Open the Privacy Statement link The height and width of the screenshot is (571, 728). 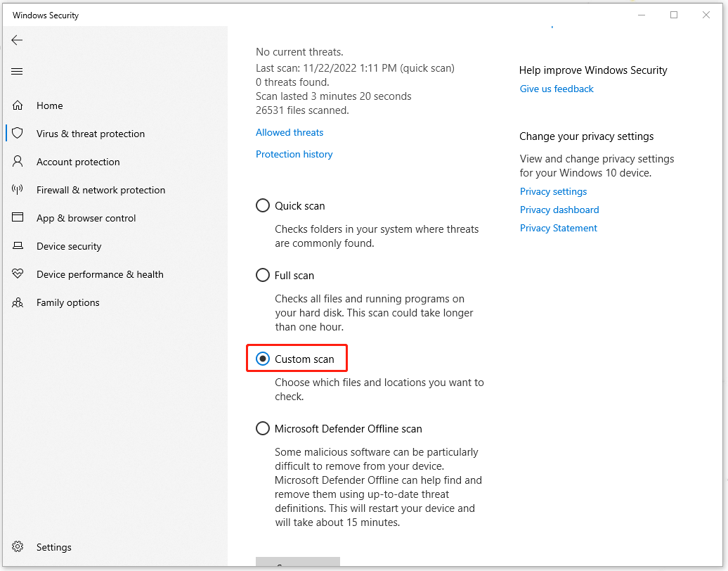(559, 228)
